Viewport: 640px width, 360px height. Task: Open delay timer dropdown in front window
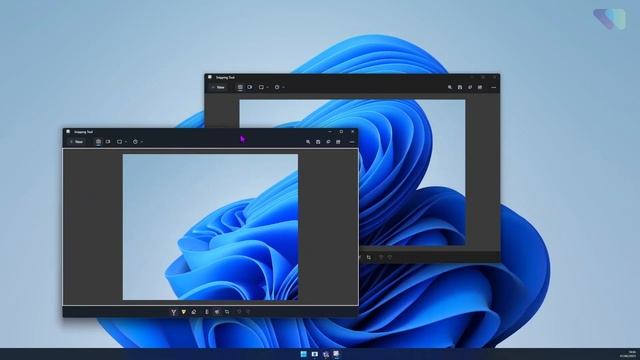tap(138, 142)
